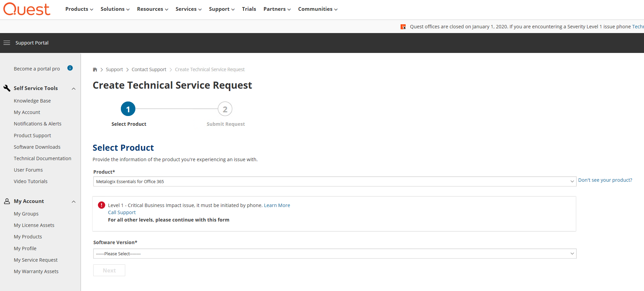
Task: Click the Self Service Tools wrench icon
Action: coord(7,88)
